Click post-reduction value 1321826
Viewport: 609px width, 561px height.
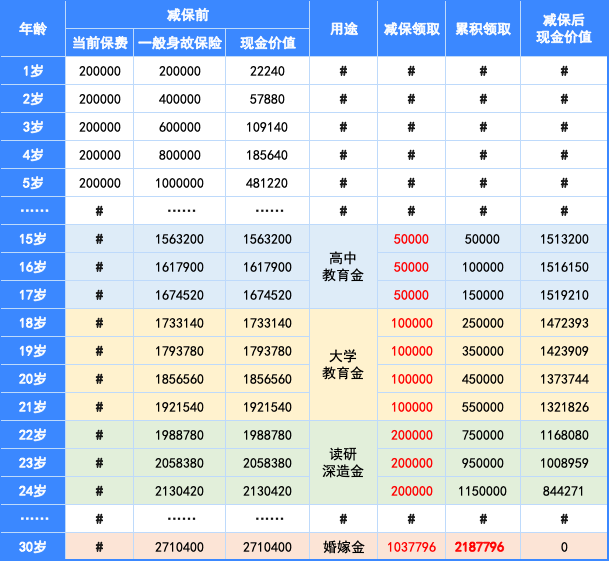tap(564, 407)
